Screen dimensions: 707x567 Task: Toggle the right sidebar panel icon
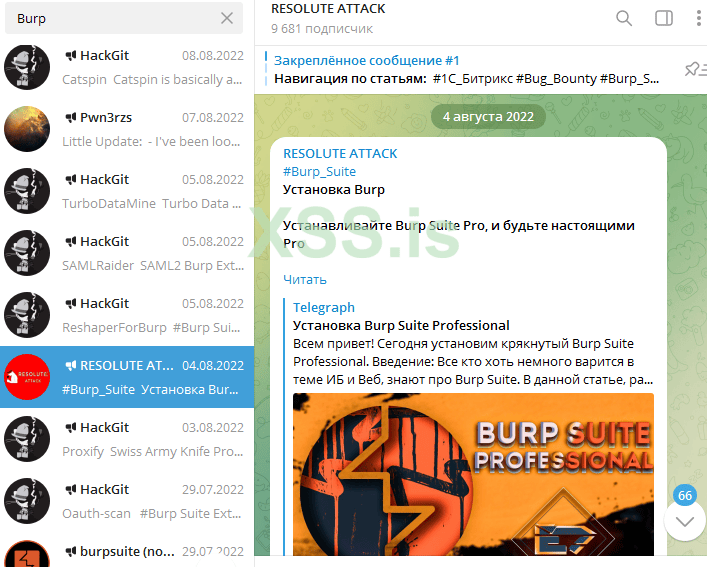coord(664,18)
